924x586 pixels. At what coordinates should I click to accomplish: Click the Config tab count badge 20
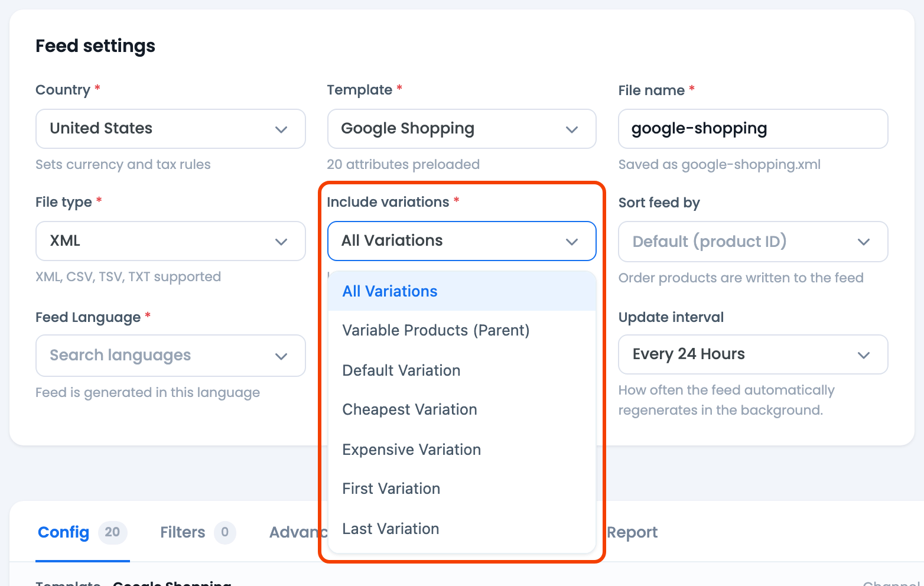(x=112, y=532)
